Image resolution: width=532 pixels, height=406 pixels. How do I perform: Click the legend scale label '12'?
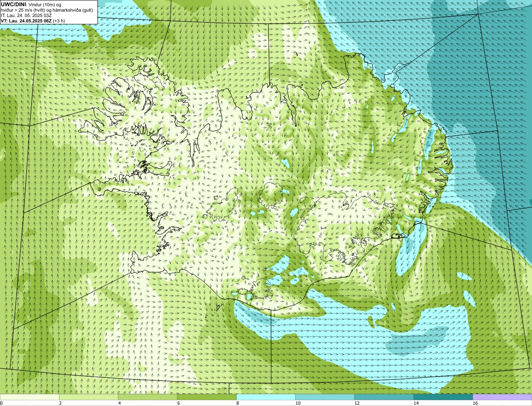357,403
